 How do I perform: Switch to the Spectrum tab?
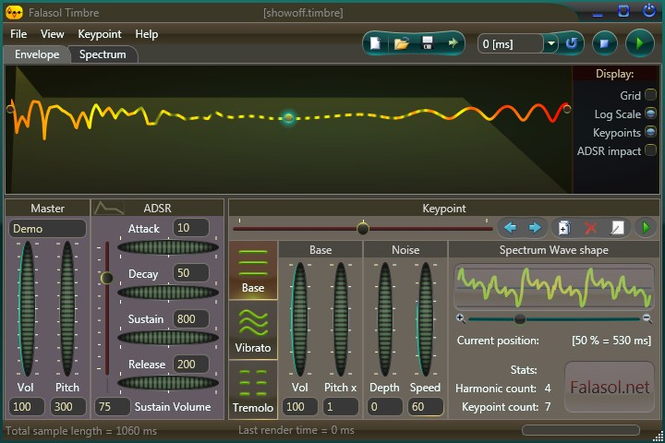click(103, 54)
